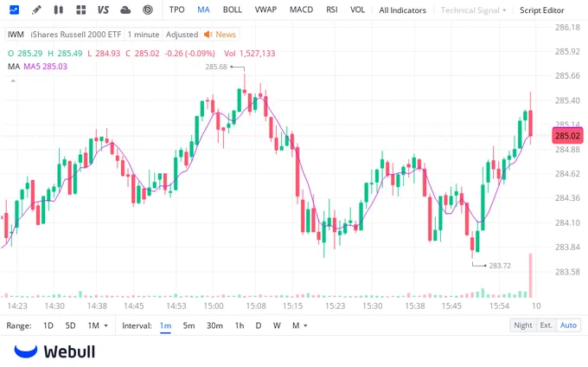
Task: Open the pencil drawing tool
Action: [x=36, y=10]
